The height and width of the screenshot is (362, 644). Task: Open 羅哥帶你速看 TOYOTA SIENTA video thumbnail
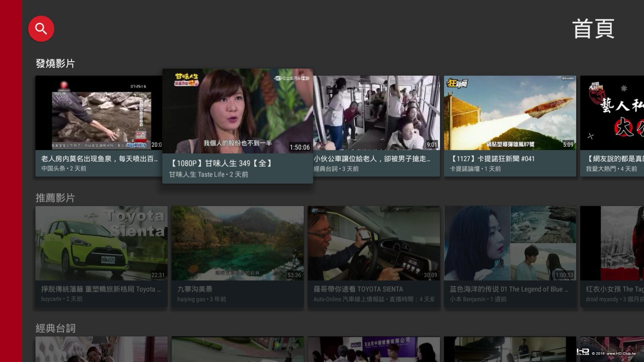click(x=374, y=243)
